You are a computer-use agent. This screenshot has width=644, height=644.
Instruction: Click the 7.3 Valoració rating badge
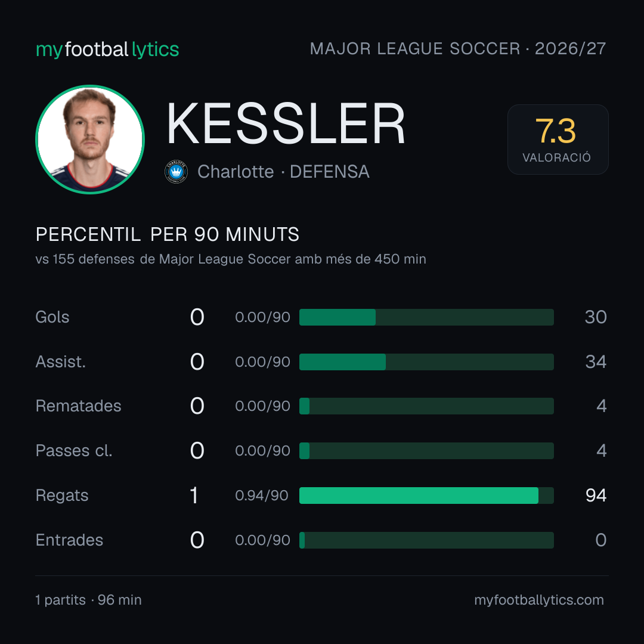pyautogui.click(x=558, y=139)
